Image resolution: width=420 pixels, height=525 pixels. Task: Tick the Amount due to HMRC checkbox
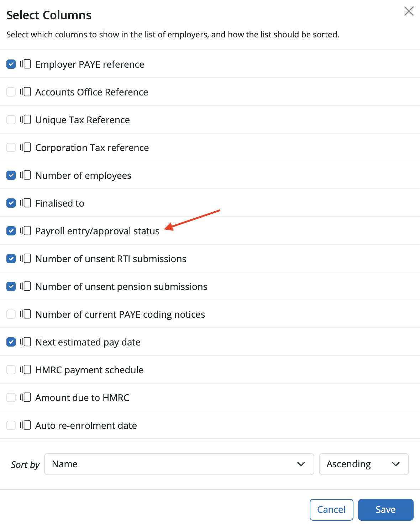click(11, 397)
